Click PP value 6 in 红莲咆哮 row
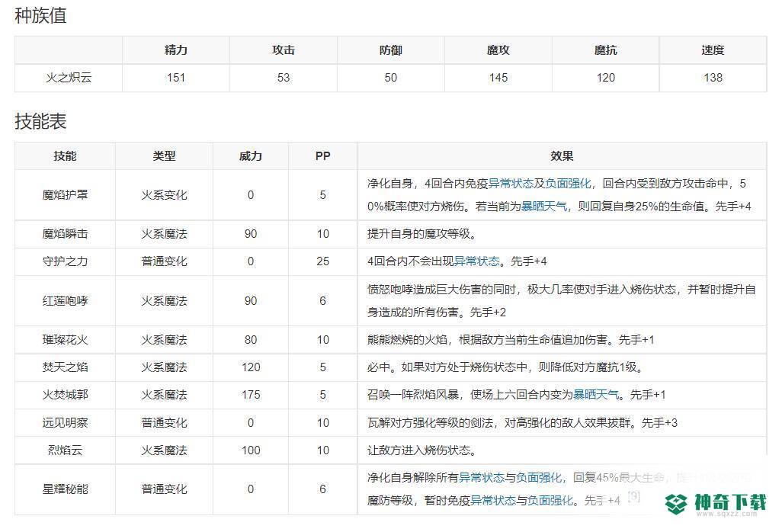The image size is (782, 532). pyautogui.click(x=322, y=301)
